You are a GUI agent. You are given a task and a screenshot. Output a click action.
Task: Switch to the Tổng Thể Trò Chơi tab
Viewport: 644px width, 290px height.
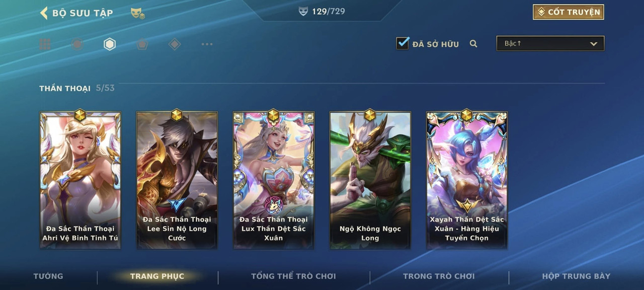(x=293, y=276)
